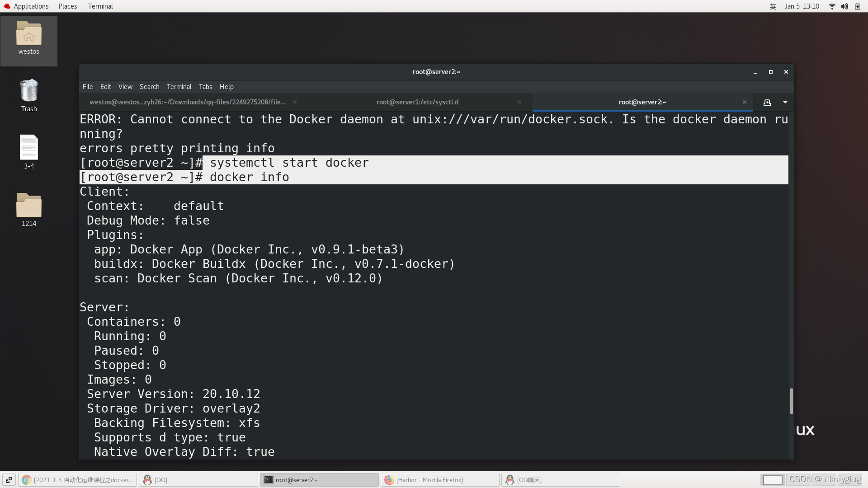
Task: Open the Places top panel menu
Action: (67, 6)
